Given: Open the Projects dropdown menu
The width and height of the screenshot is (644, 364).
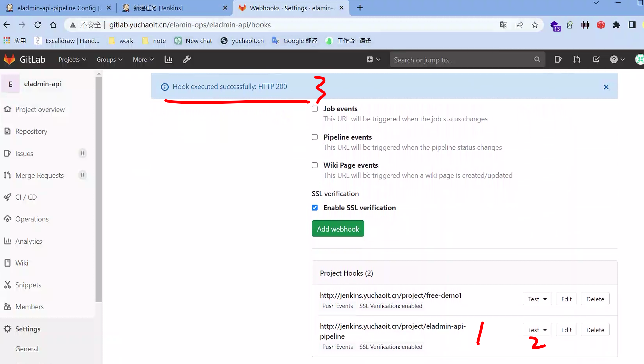Looking at the screenshot, I should 72,59.
